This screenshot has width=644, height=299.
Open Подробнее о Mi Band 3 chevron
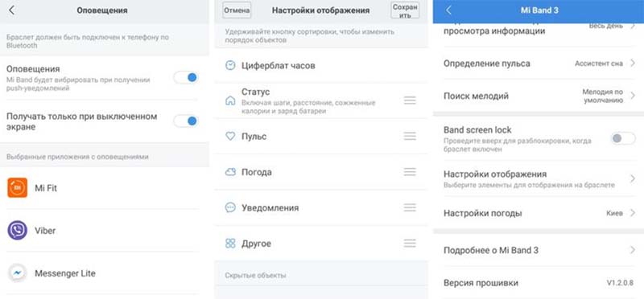633,250
